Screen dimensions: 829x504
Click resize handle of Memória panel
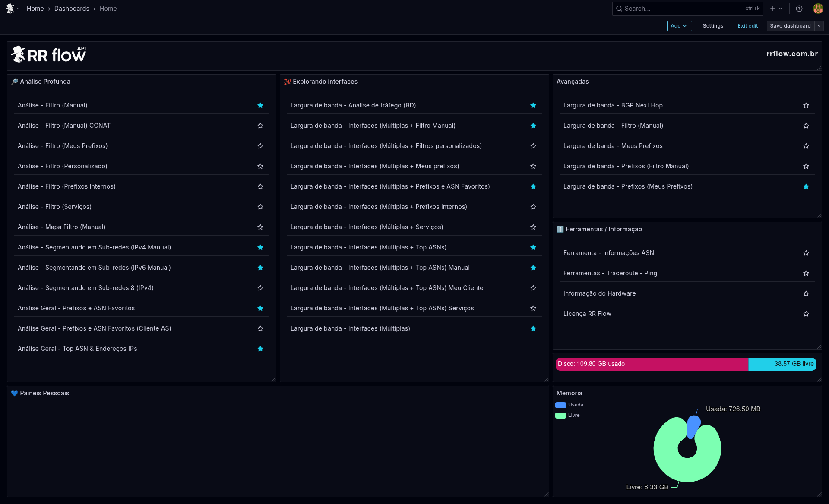click(x=819, y=494)
